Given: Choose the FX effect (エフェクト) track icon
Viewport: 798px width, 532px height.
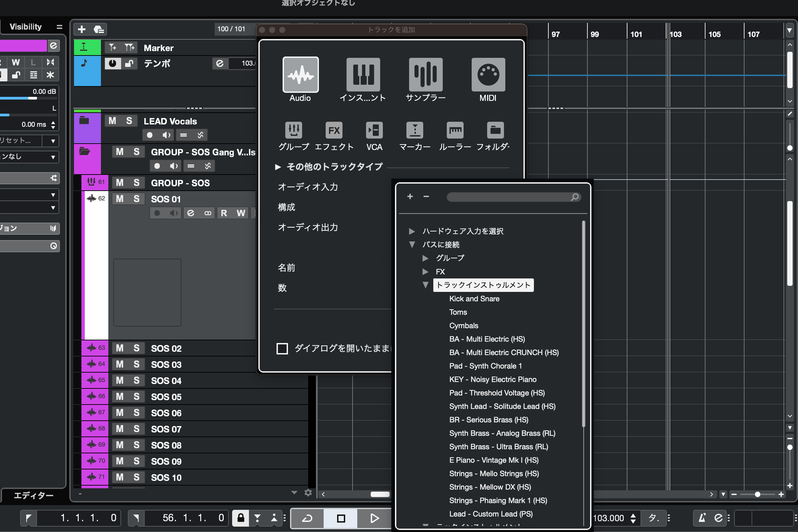Looking at the screenshot, I should tap(334, 130).
